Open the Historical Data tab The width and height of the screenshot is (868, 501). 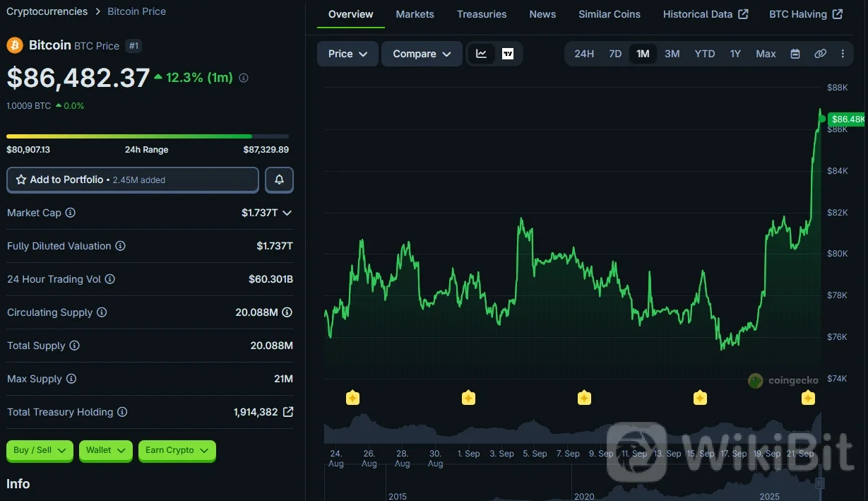(706, 14)
